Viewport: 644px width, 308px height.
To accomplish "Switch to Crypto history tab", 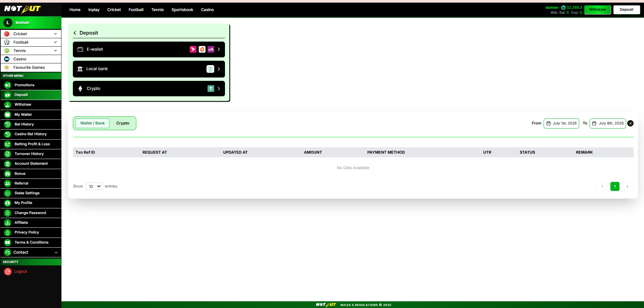I will [x=123, y=123].
